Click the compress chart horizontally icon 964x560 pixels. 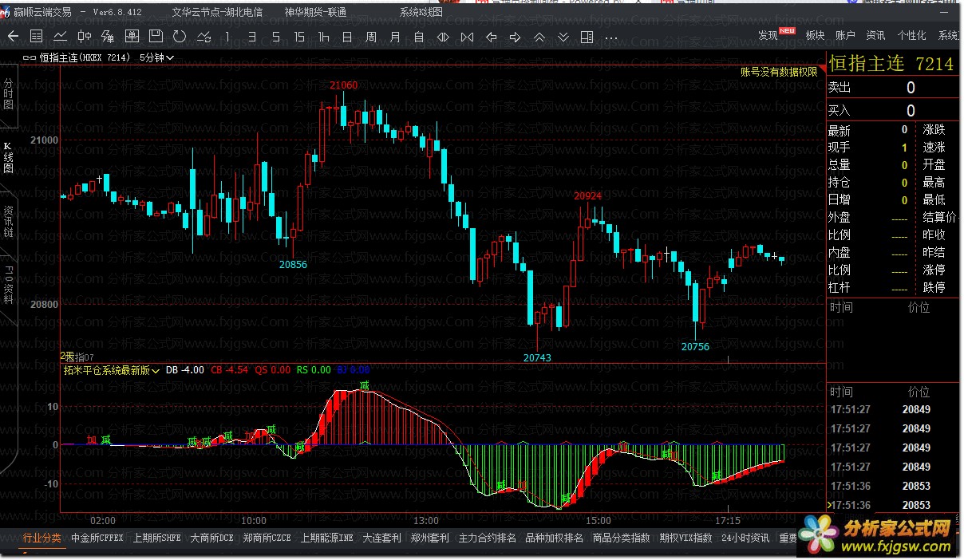[x=467, y=37]
